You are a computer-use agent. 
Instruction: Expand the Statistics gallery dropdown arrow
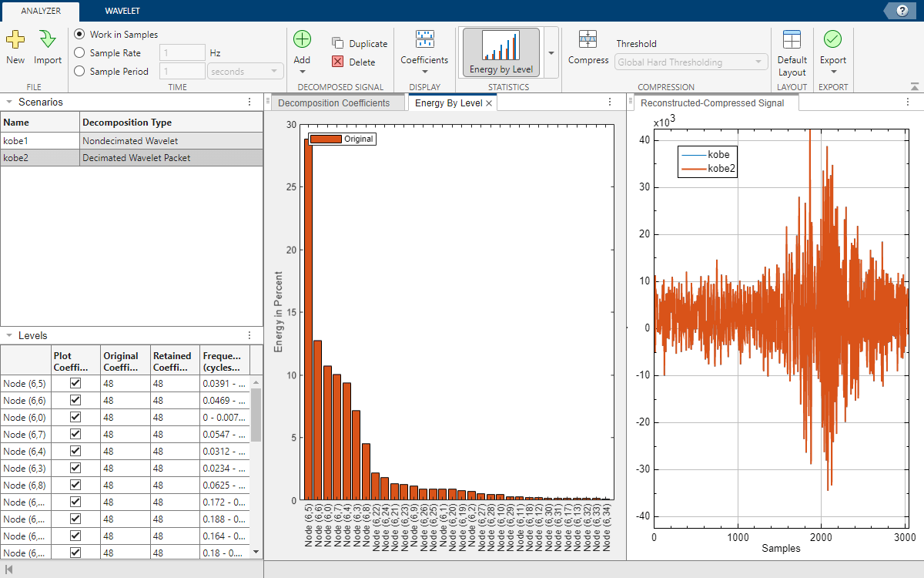pyautogui.click(x=551, y=53)
